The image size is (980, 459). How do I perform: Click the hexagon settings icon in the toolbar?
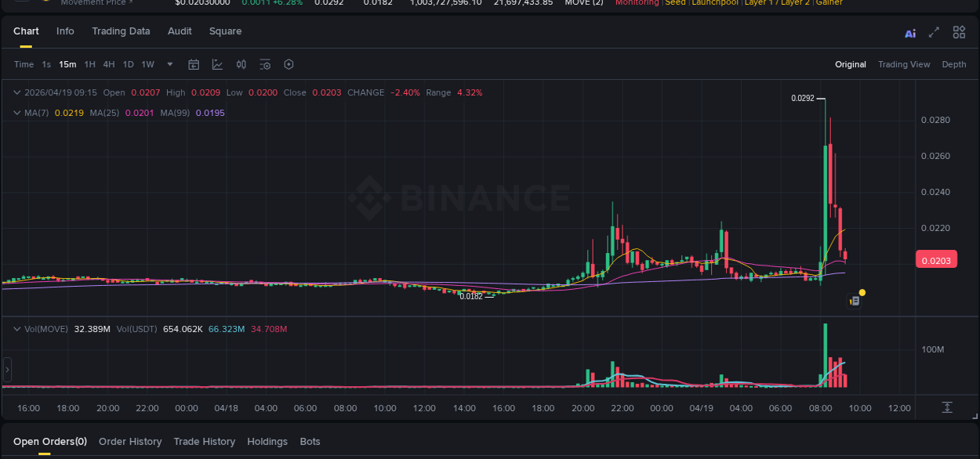coord(289,64)
